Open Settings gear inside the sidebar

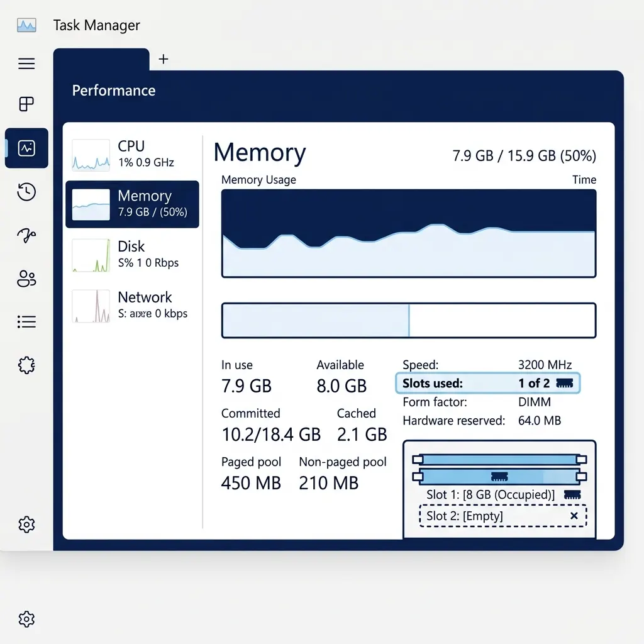pos(26,525)
